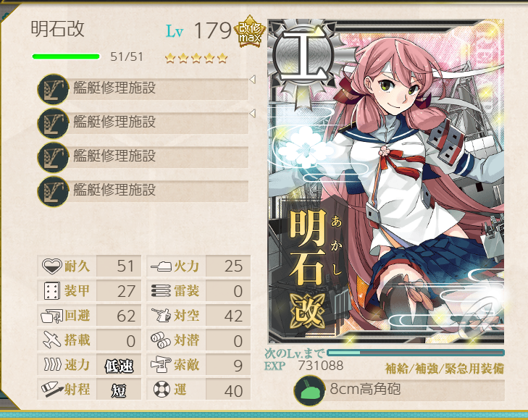Click the 低速 speed value cell

pyautogui.click(x=119, y=365)
